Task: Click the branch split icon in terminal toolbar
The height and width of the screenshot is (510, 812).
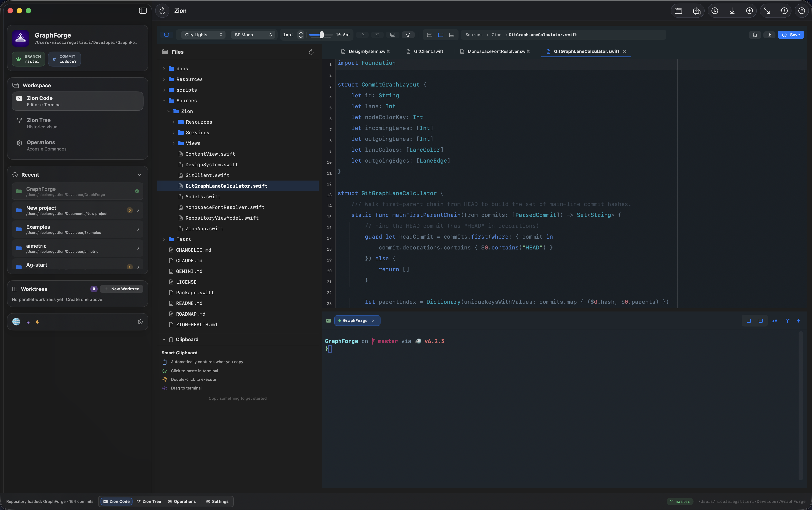Action: (x=787, y=320)
